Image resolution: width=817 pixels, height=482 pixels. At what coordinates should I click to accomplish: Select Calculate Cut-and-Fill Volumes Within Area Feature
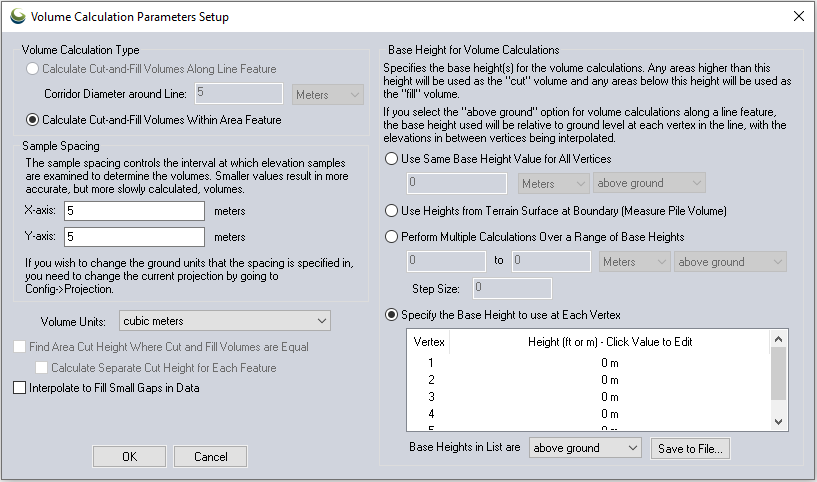click(33, 120)
